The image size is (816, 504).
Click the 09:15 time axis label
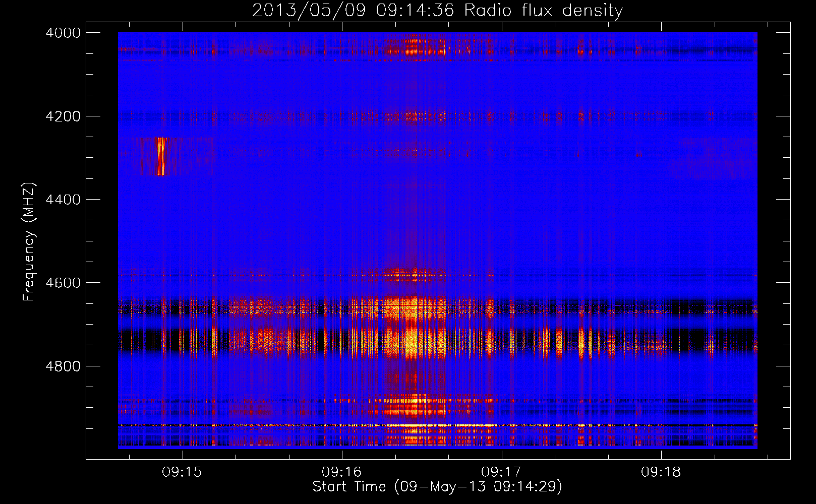click(x=182, y=472)
